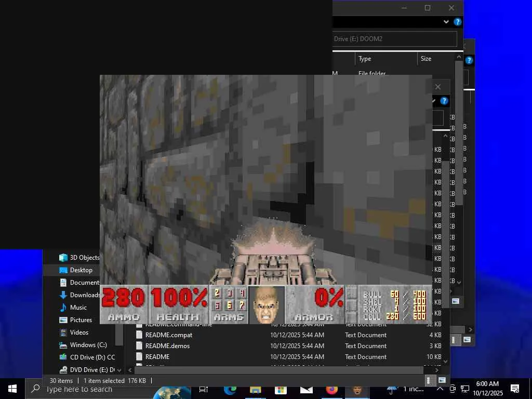Click the right scroll arrow in the rearmost explorer window
The height and width of the screenshot is (399, 532).
(x=470, y=329)
